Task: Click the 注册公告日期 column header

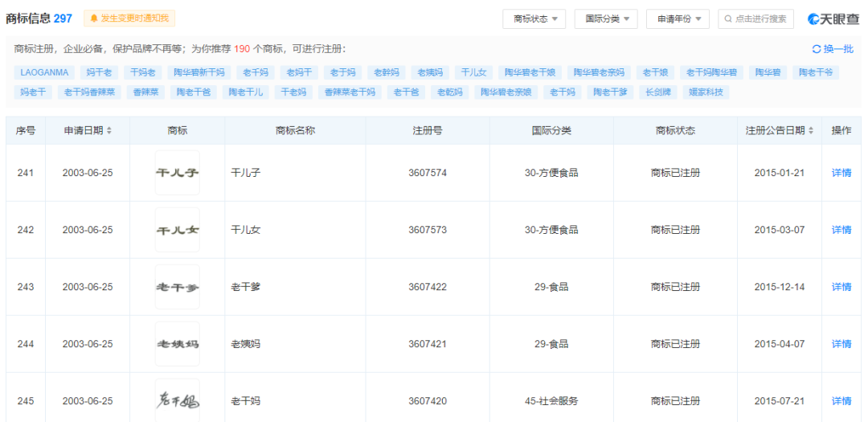Action: coord(780,131)
